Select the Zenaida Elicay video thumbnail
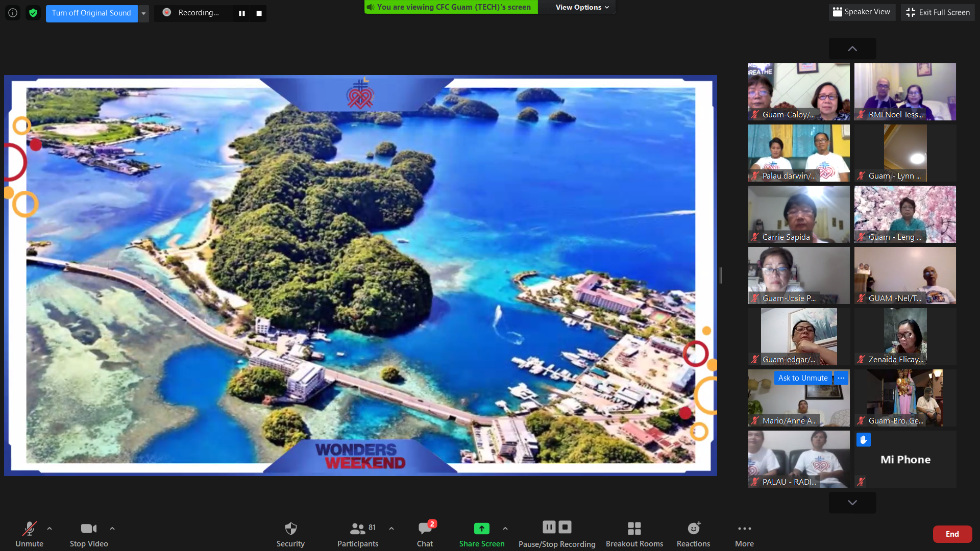 [905, 337]
